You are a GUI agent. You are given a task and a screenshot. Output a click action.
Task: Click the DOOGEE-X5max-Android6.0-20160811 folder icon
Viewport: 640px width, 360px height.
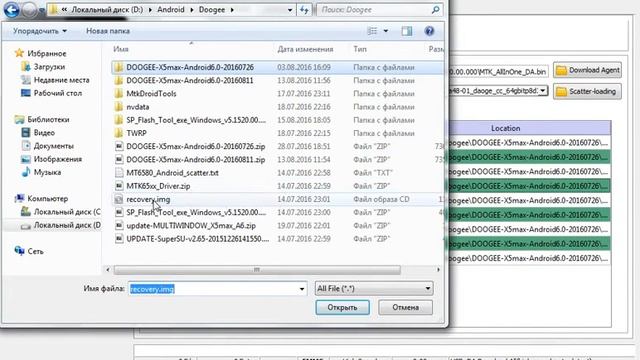tap(119, 80)
